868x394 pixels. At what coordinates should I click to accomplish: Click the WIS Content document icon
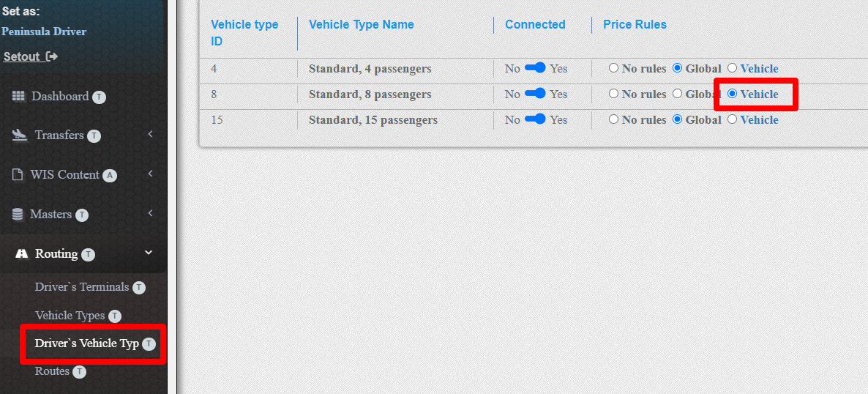pyautogui.click(x=18, y=175)
